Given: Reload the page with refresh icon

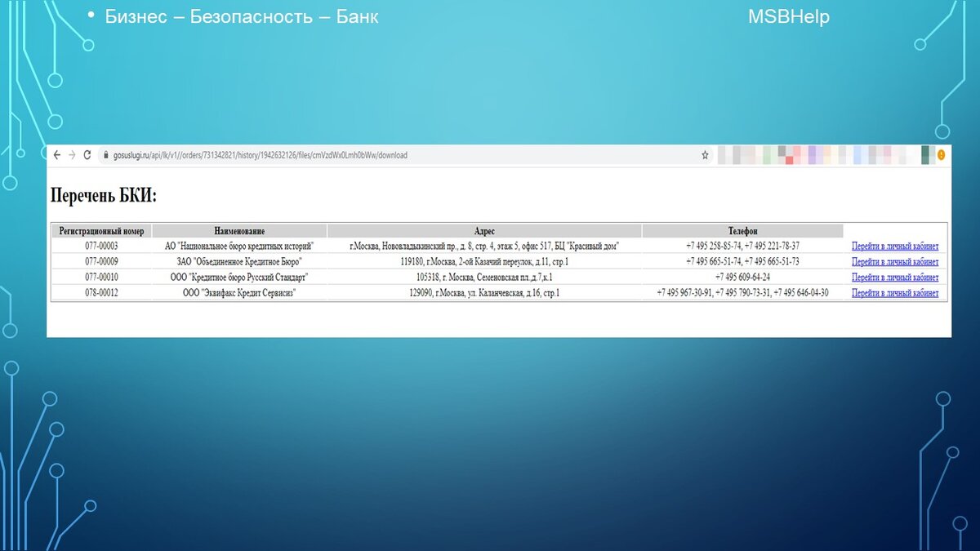Looking at the screenshot, I should (87, 155).
